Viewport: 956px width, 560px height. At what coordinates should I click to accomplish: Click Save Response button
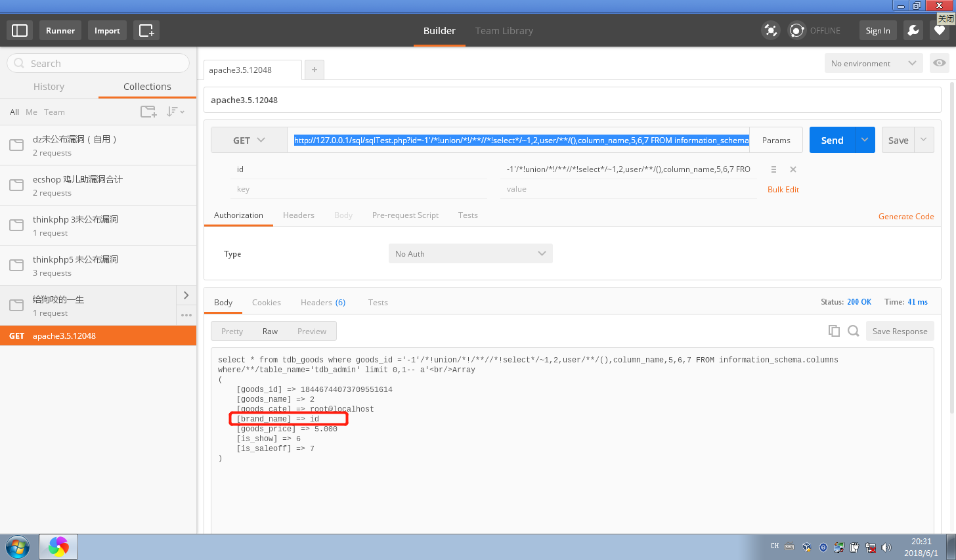[x=900, y=331]
